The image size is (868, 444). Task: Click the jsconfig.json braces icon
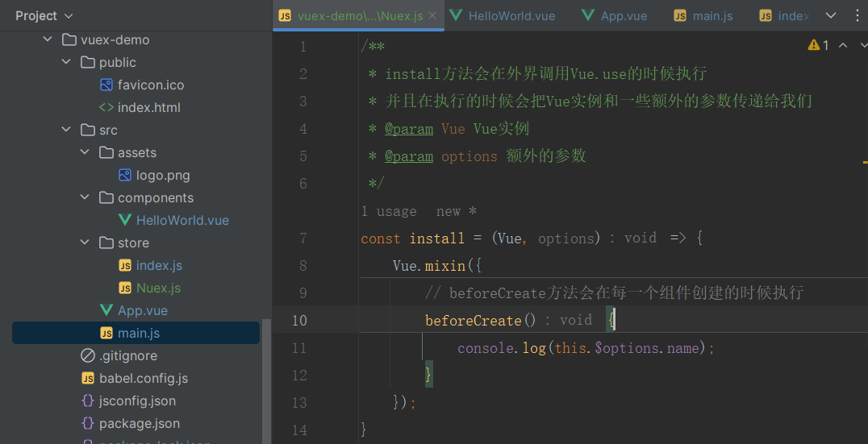(x=87, y=400)
